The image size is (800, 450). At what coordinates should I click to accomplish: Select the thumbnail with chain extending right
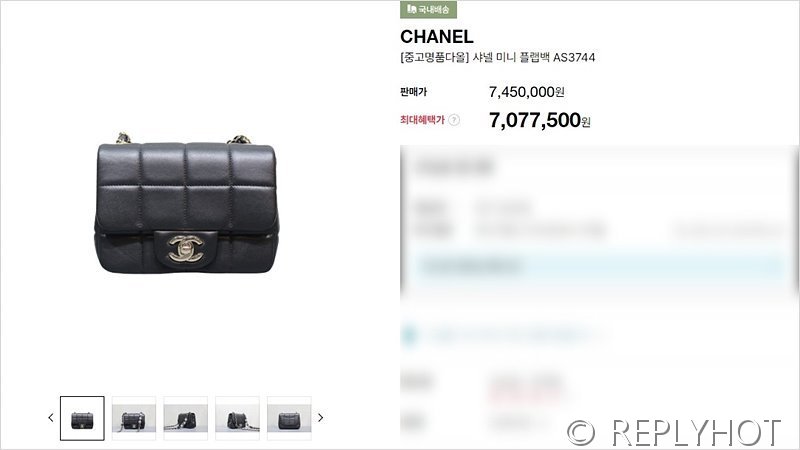coord(237,418)
